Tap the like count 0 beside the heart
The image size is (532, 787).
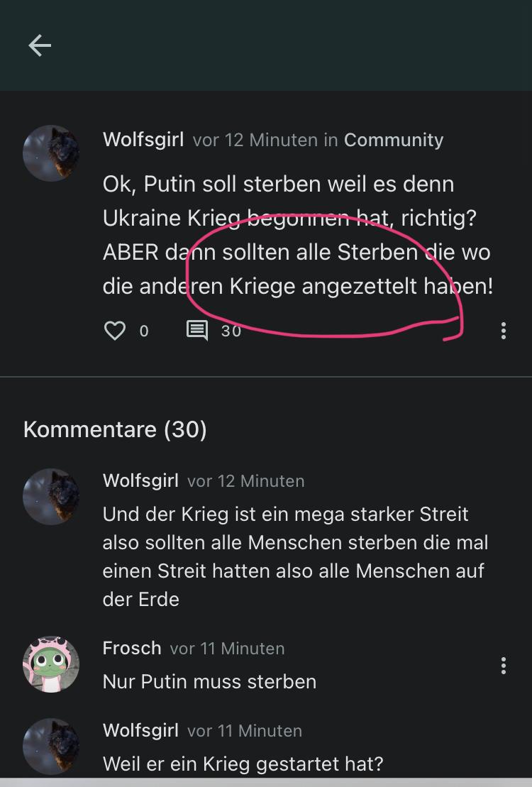(x=144, y=331)
